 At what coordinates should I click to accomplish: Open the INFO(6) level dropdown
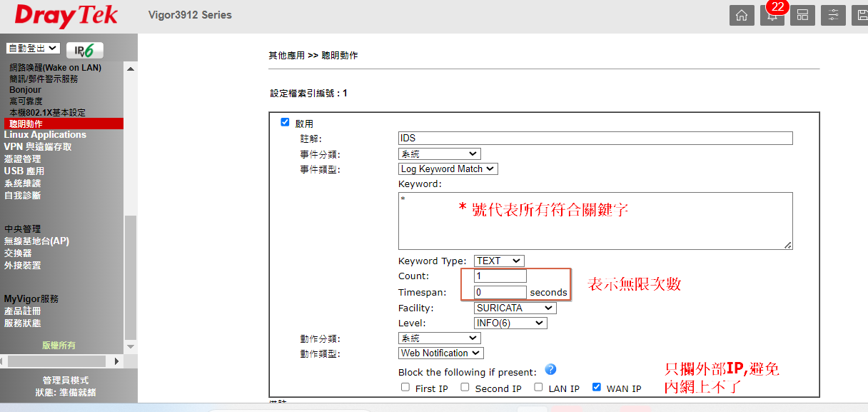coord(510,323)
